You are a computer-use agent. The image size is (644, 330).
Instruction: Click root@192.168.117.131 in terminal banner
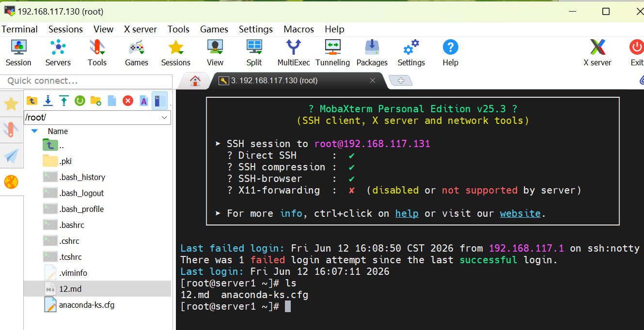372,144
